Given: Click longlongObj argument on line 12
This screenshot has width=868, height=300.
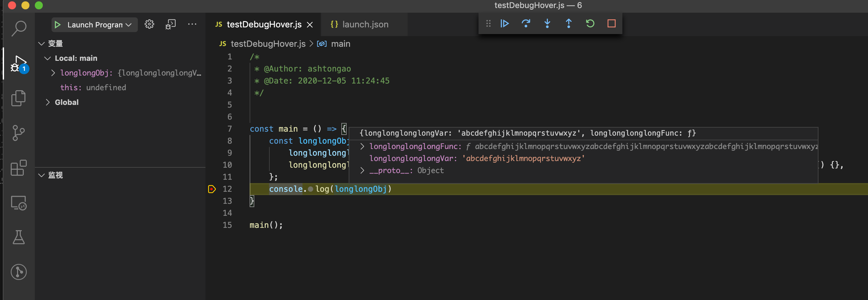Looking at the screenshot, I should (360, 189).
